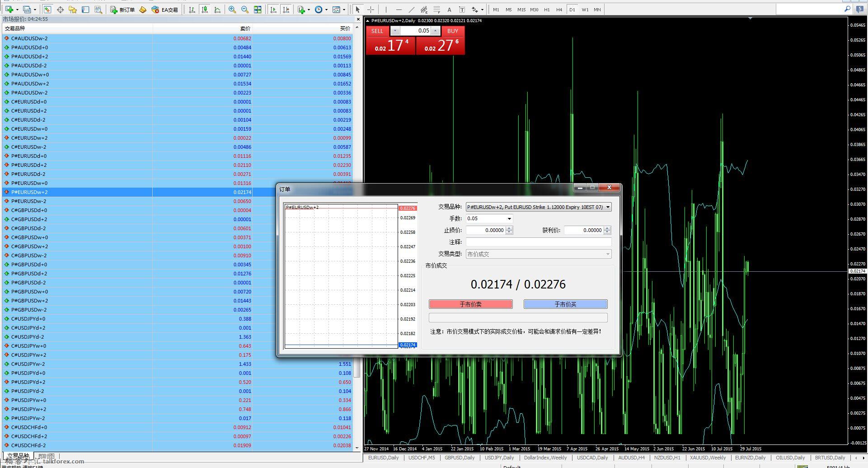Click the 获利价 take profit field
The height and width of the screenshot is (468, 868).
[x=584, y=230]
